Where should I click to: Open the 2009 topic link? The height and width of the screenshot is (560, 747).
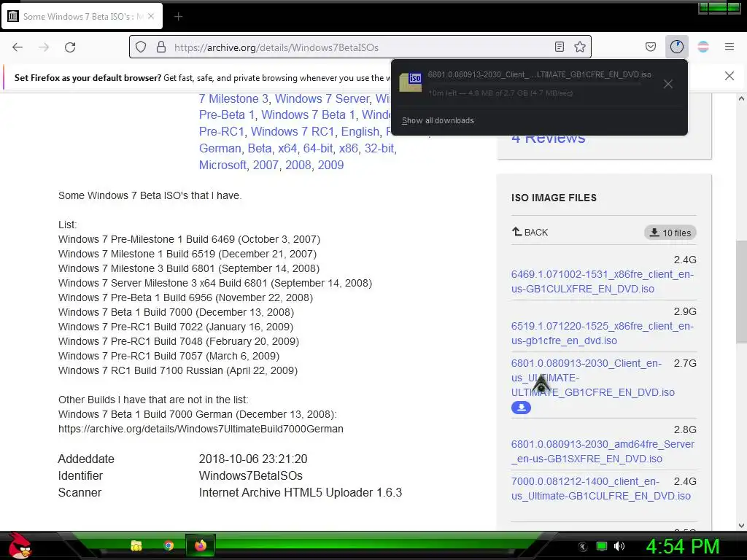coord(330,165)
